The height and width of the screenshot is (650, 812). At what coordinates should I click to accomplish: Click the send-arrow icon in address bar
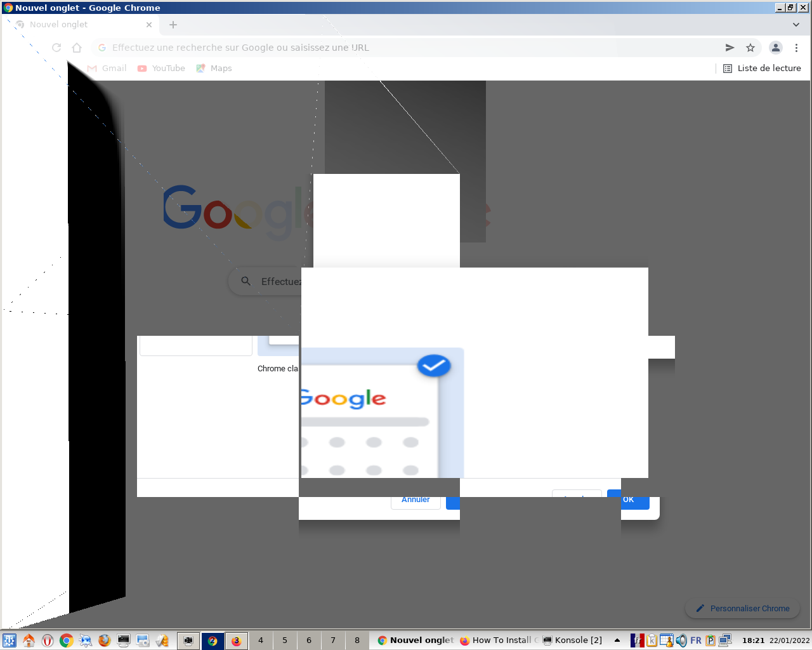730,48
